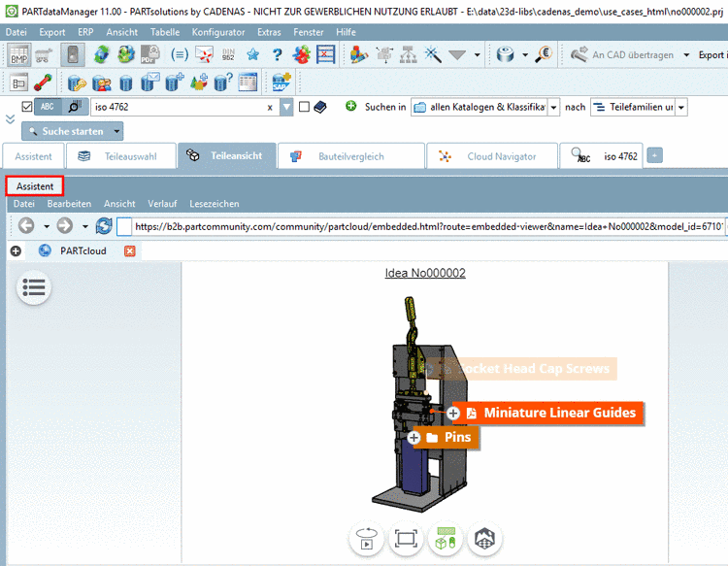Viewport: 728px width, 566px height.
Task: Click the database with envelope icon
Action: pyautogui.click(x=149, y=83)
